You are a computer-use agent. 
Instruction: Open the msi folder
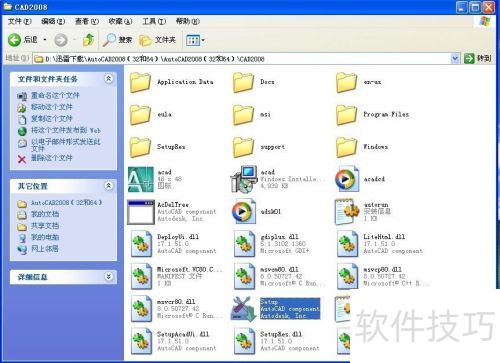pyautogui.click(x=252, y=115)
